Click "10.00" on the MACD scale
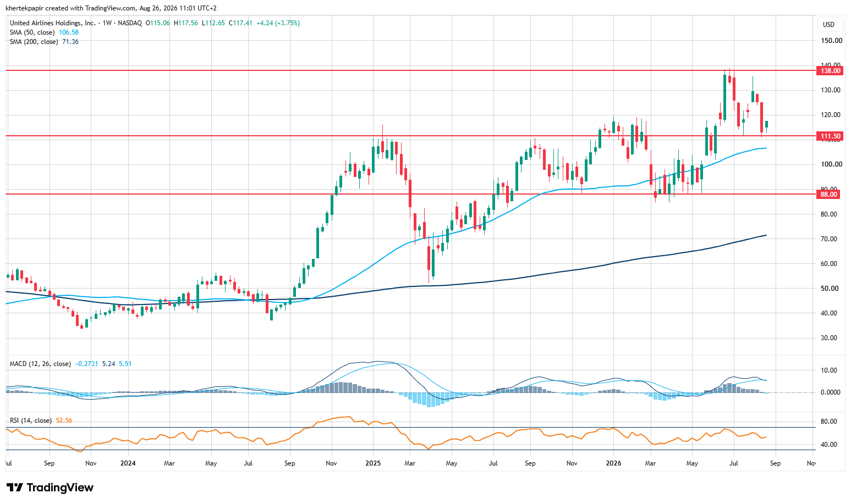The width and height of the screenshot is (851, 504). coord(829,370)
